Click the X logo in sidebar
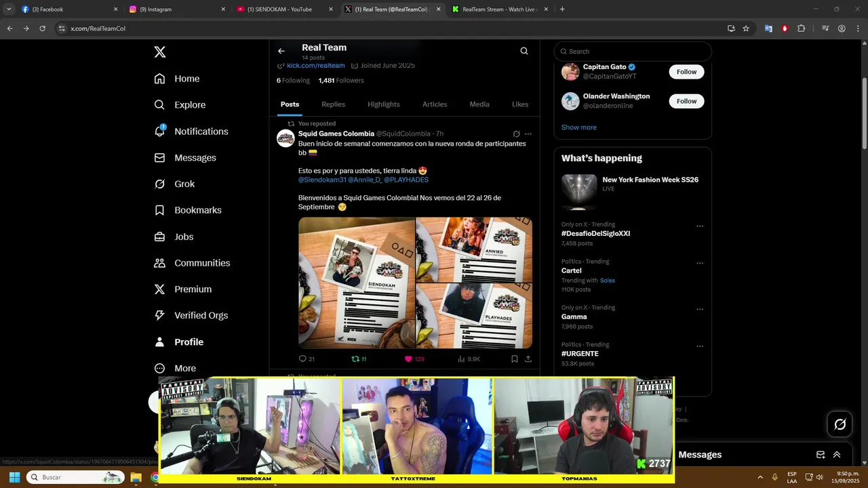 coord(160,52)
